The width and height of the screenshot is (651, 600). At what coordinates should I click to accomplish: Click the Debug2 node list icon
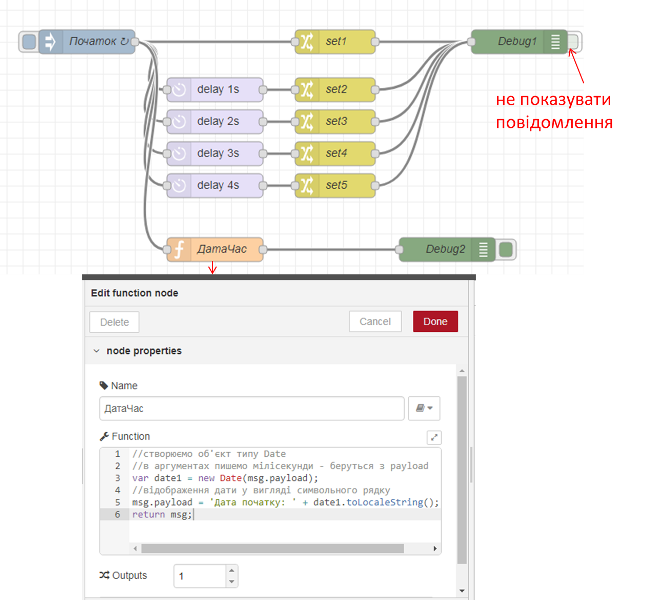click(482, 249)
